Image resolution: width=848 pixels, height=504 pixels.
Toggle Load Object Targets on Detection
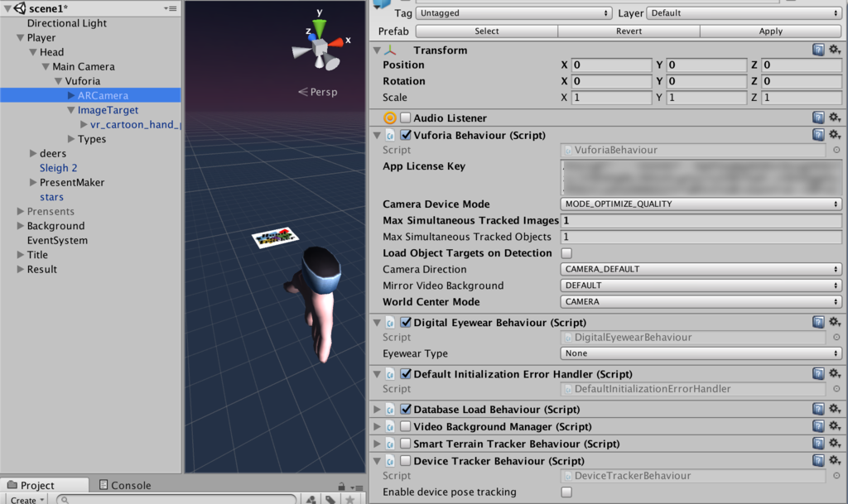[566, 252]
